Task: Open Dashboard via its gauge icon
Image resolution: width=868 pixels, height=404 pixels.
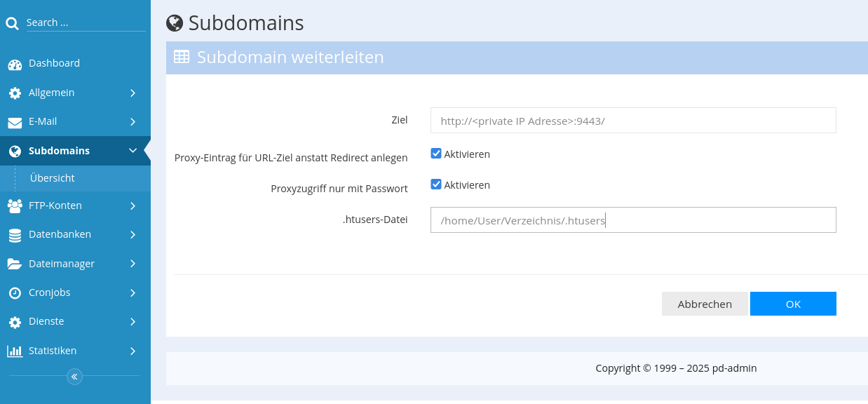Action: (x=15, y=65)
